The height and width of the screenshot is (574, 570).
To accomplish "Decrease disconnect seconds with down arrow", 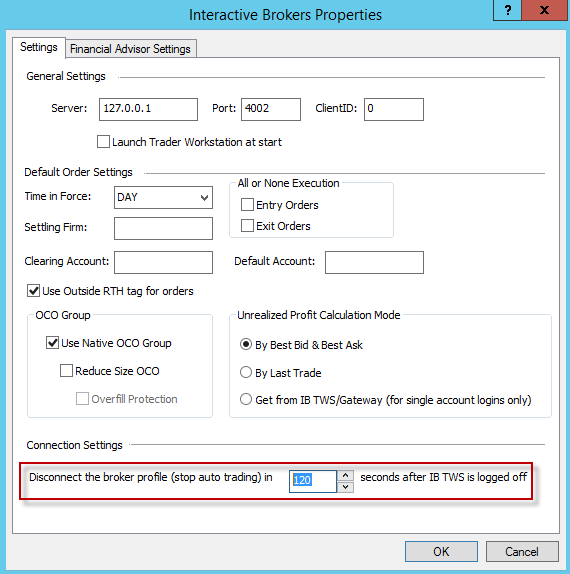I will (x=345, y=487).
